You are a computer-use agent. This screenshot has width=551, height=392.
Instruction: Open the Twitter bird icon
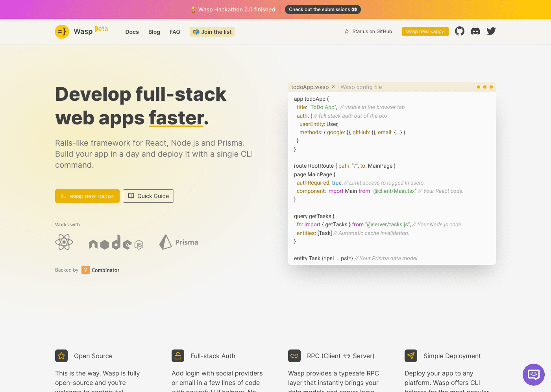tap(491, 31)
